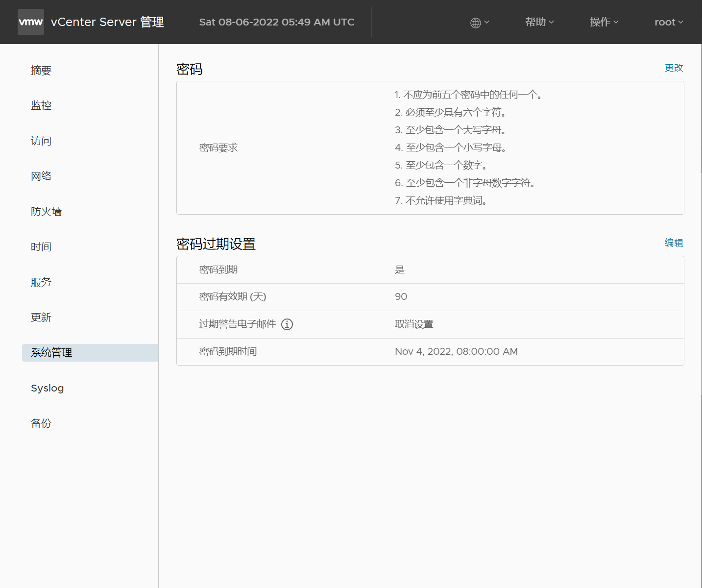Click the 编辑 link for password expiry
This screenshot has height=588, width=702.
(x=674, y=243)
